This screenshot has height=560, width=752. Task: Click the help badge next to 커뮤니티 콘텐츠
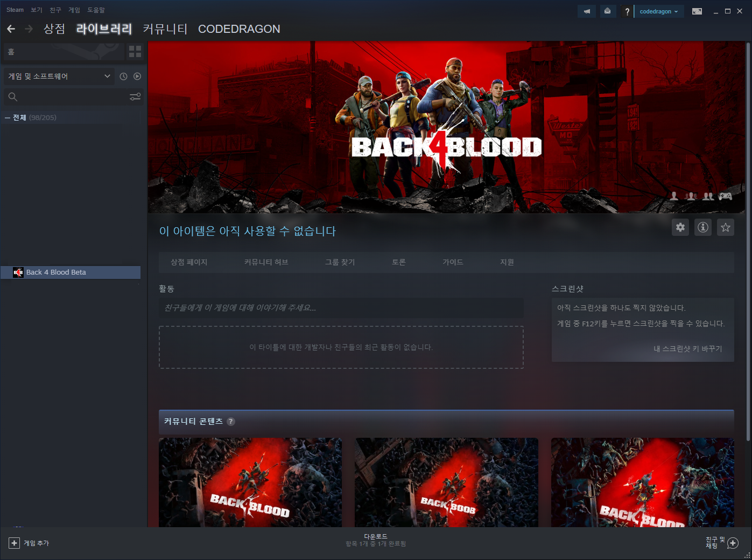pos(231,422)
